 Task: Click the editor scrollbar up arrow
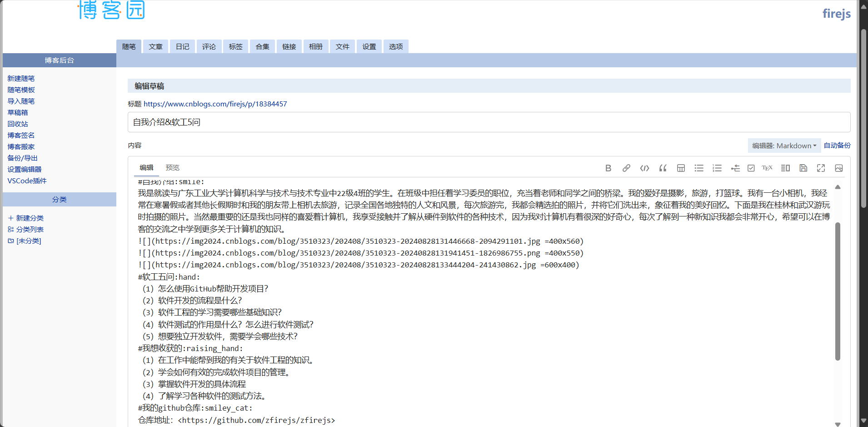point(838,187)
